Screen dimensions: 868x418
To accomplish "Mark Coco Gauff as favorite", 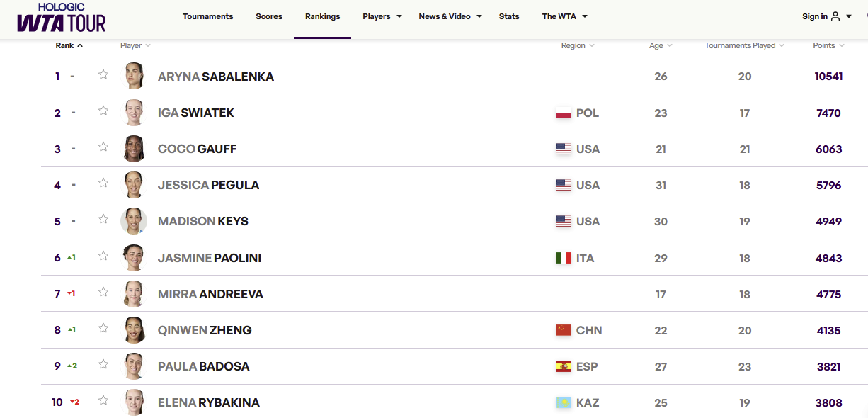I will pyautogui.click(x=103, y=147).
